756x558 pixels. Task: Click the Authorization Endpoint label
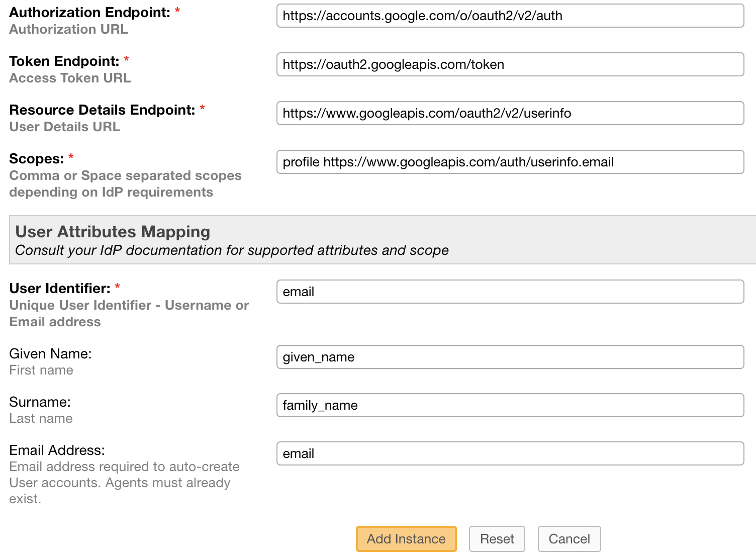(88, 13)
